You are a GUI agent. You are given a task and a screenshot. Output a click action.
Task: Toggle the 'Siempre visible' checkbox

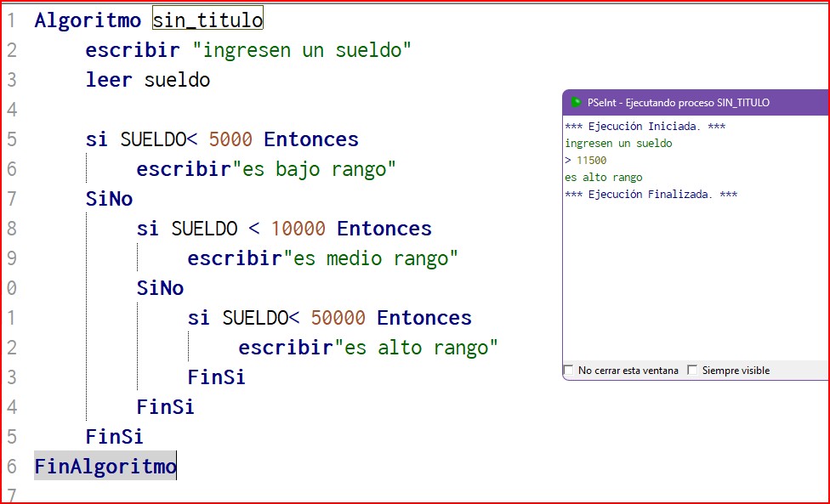pos(692,371)
